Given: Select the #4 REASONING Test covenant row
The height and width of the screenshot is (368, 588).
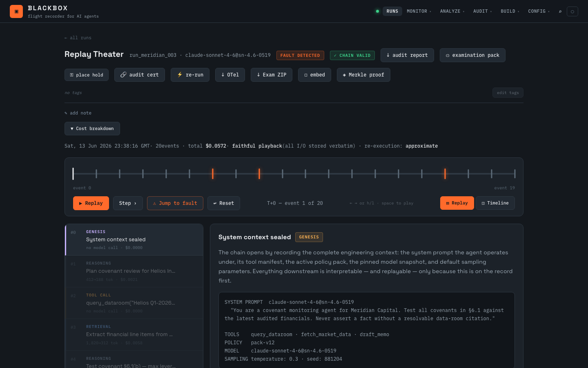Looking at the screenshot, I should point(134,360).
